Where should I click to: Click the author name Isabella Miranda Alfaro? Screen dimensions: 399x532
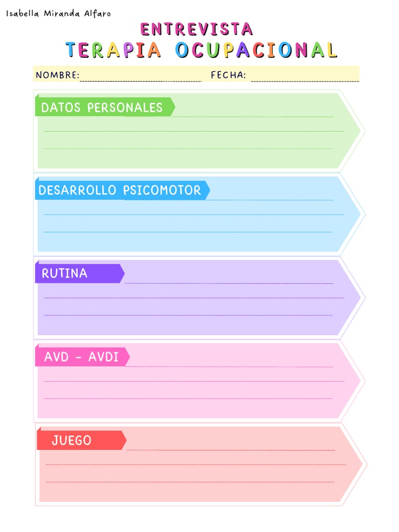(x=58, y=14)
